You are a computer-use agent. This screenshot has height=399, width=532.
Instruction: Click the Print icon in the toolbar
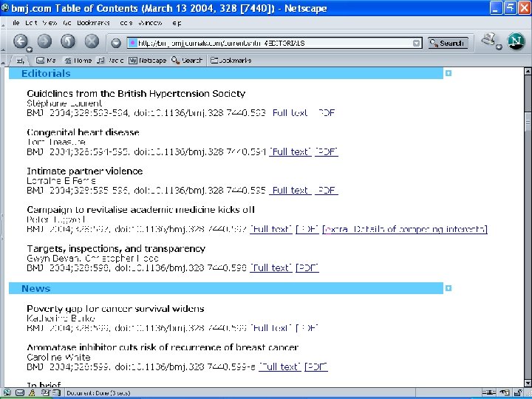click(x=488, y=40)
